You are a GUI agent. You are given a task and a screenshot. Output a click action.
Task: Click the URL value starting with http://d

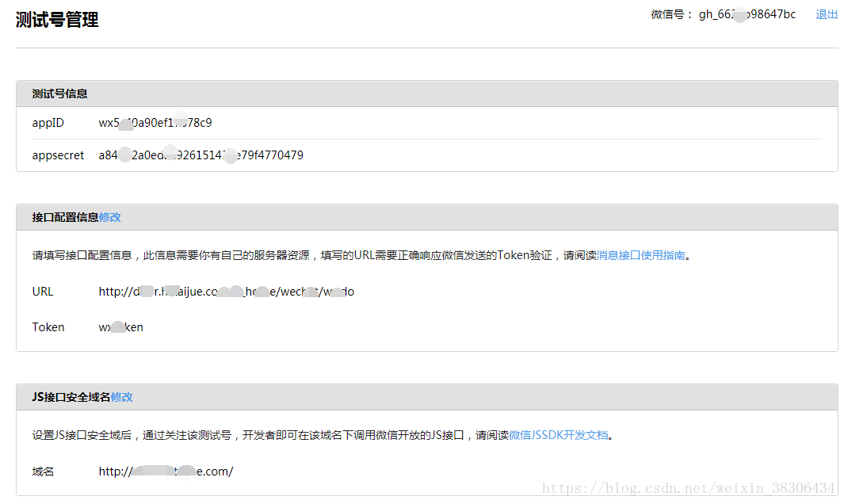coord(226,292)
